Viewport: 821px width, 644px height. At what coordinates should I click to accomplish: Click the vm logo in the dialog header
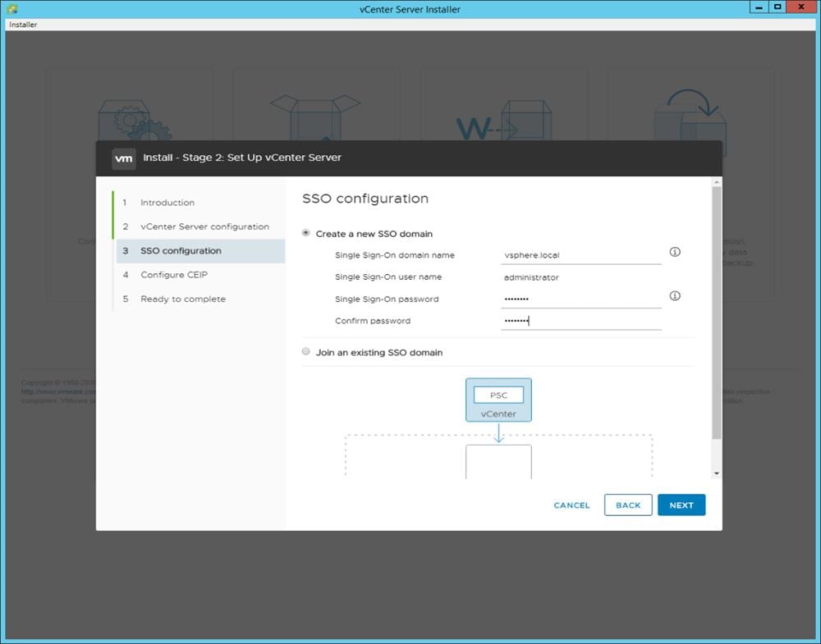coord(124,158)
